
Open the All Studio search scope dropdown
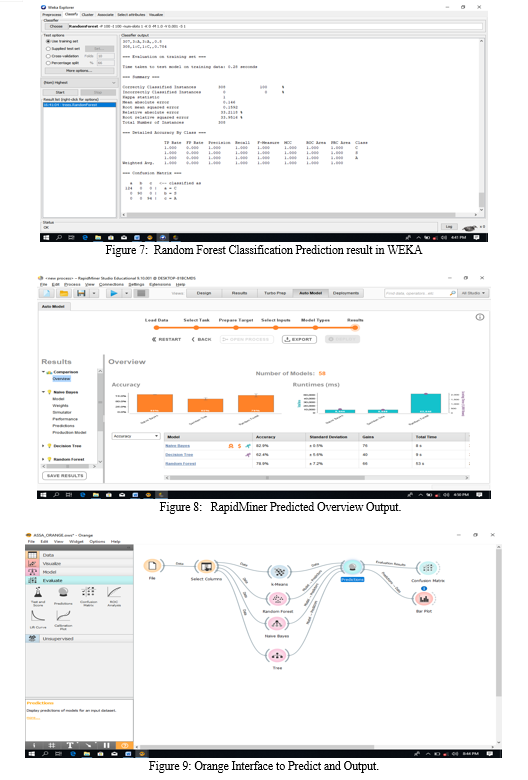tap(473, 293)
